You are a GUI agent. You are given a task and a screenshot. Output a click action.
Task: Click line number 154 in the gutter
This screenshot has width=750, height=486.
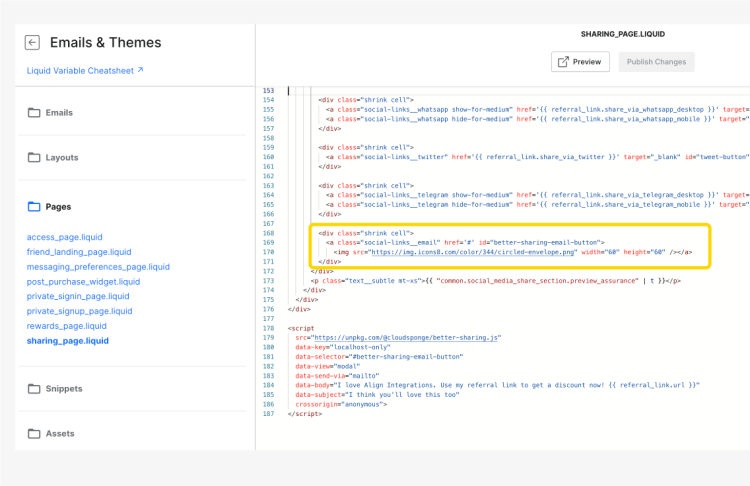268,100
